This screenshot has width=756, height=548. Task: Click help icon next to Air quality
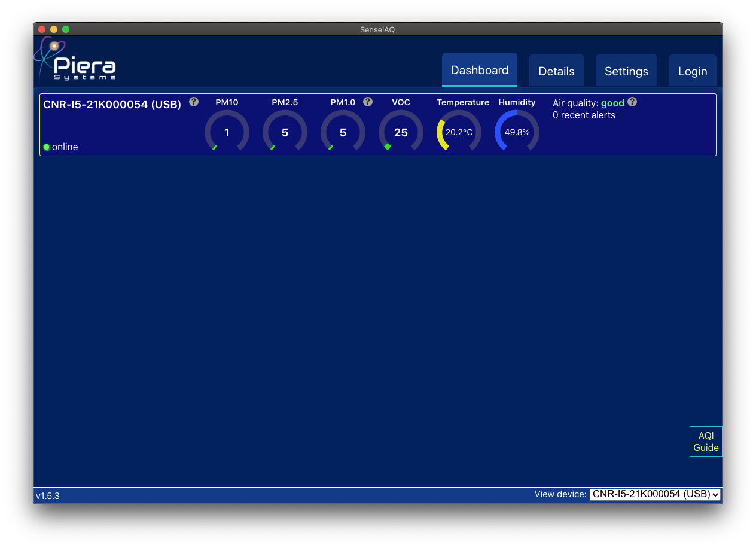coord(632,102)
